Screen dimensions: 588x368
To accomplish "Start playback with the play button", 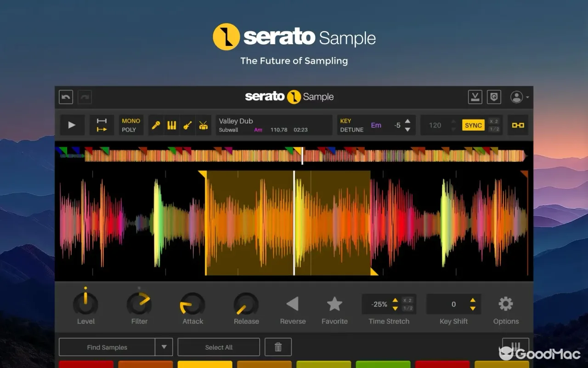I will (x=72, y=125).
